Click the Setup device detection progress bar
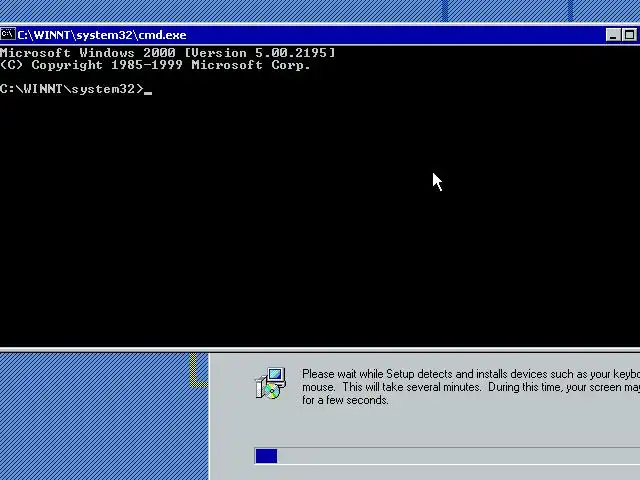This screenshot has height=480, width=640. (x=447, y=456)
